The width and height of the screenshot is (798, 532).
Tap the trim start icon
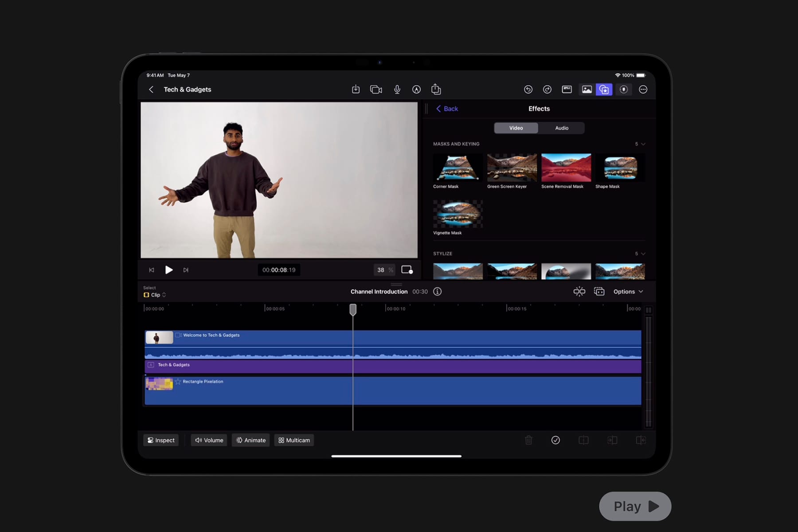point(612,440)
